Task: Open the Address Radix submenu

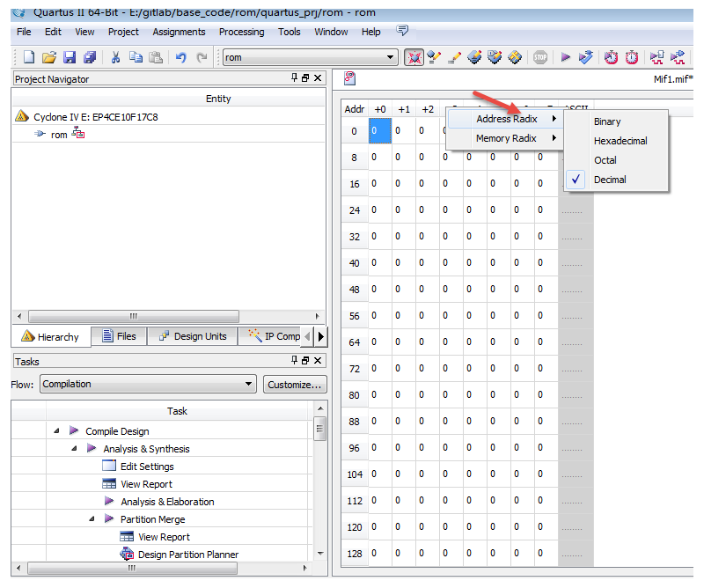Action: [x=505, y=119]
